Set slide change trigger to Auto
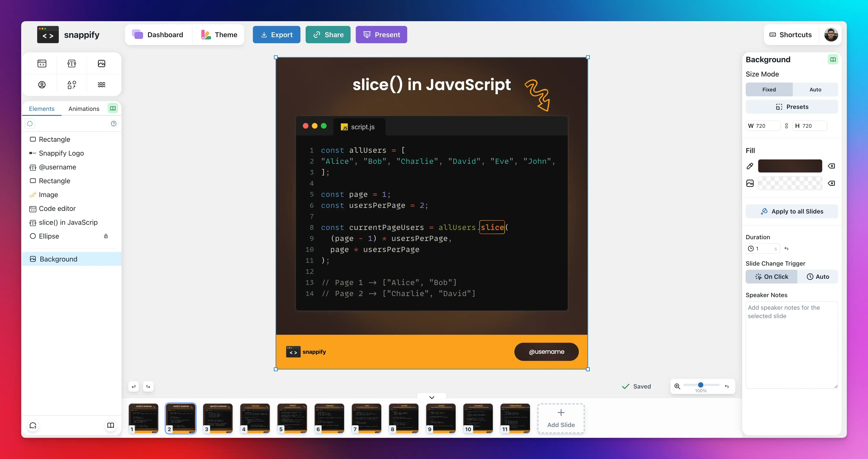The height and width of the screenshot is (459, 868). tap(817, 276)
